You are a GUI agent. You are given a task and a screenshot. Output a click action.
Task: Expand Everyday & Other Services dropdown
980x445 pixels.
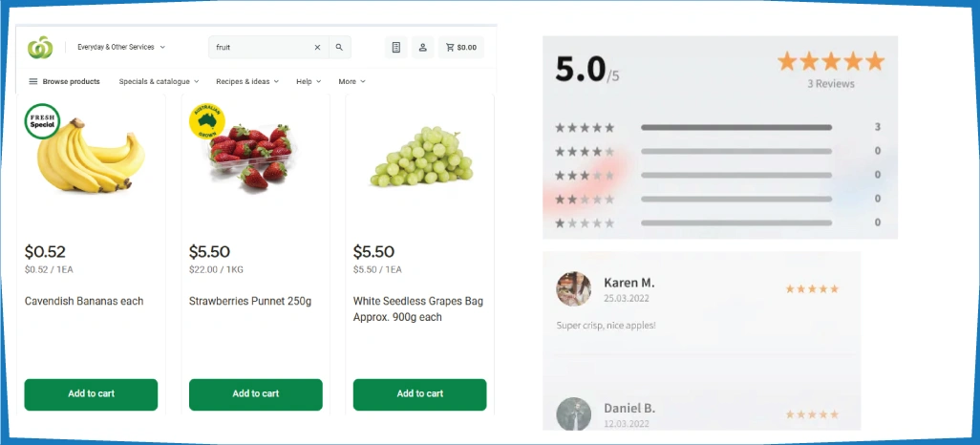click(x=121, y=47)
